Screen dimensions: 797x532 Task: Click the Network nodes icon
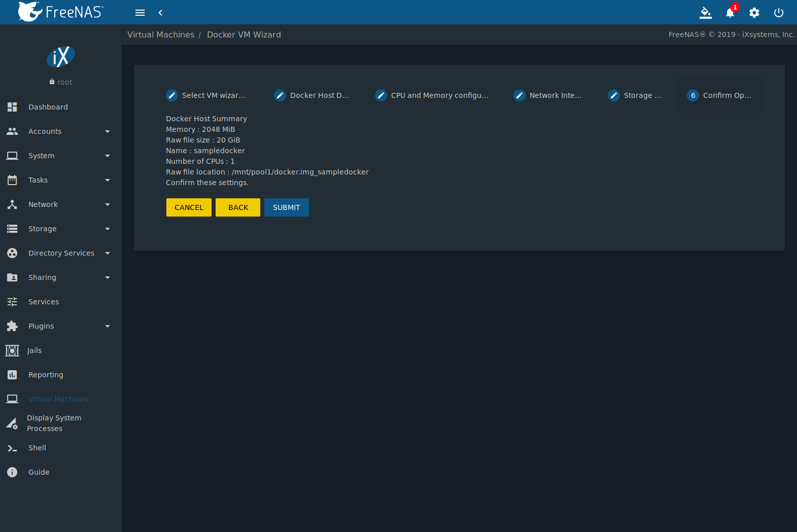point(12,204)
